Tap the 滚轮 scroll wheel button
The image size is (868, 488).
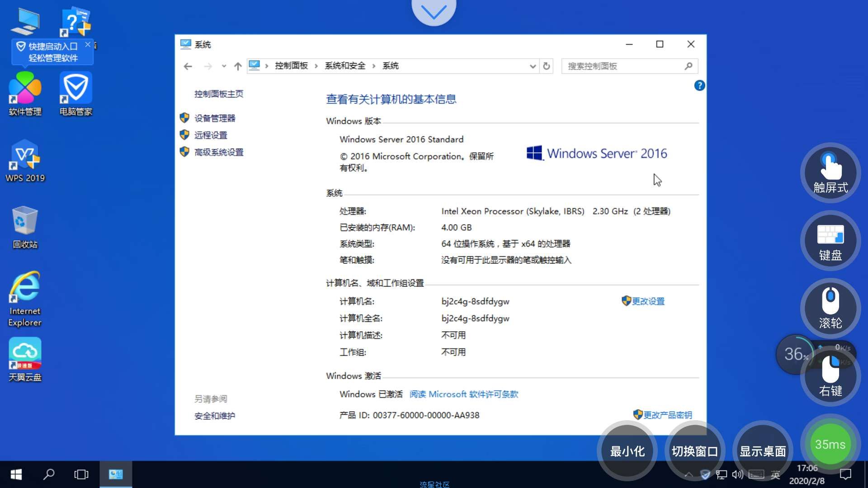click(830, 308)
